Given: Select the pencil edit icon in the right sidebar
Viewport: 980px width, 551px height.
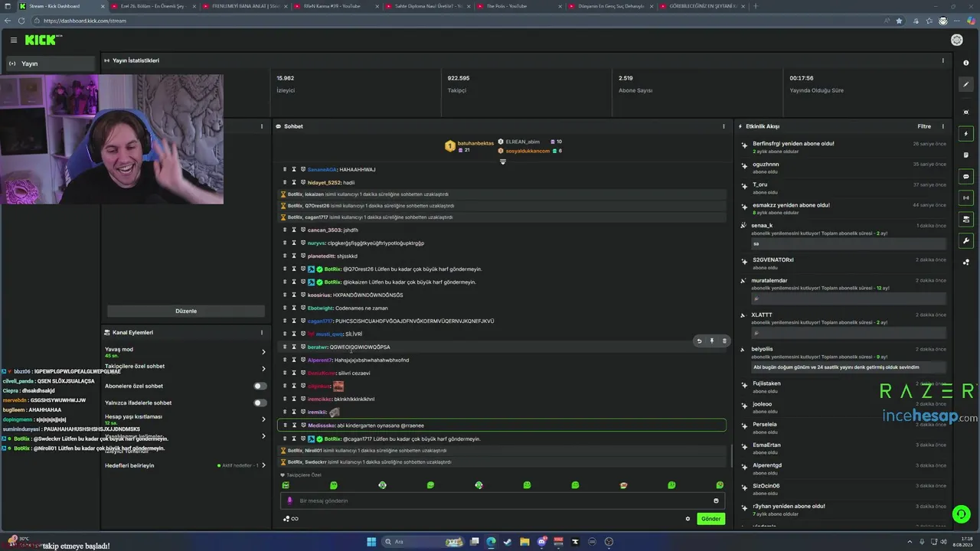Looking at the screenshot, I should pos(966,85).
